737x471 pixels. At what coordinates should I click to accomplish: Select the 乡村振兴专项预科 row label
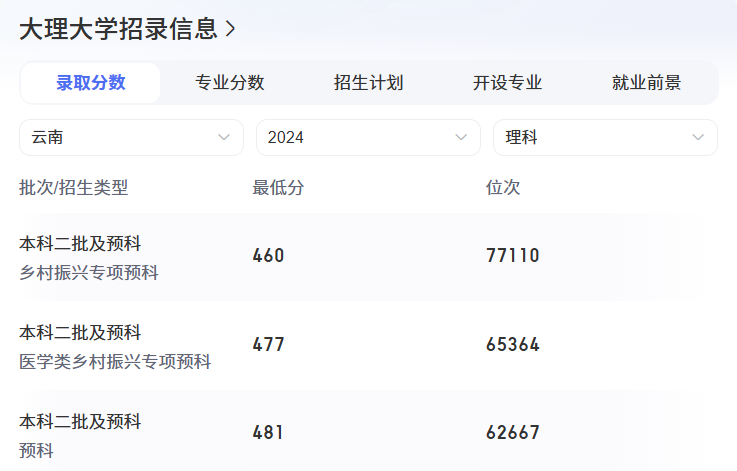(x=89, y=273)
